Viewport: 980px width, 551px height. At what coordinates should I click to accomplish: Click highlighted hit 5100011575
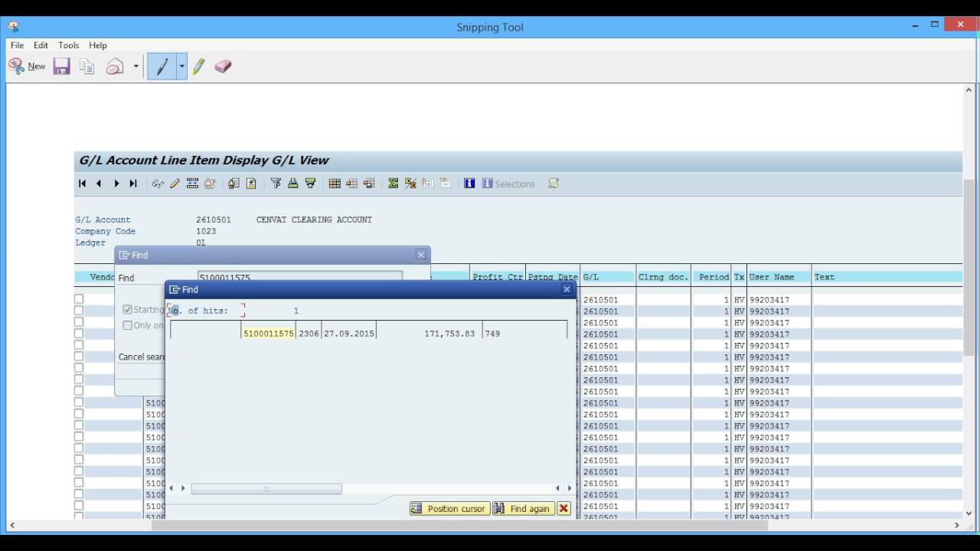click(x=269, y=334)
